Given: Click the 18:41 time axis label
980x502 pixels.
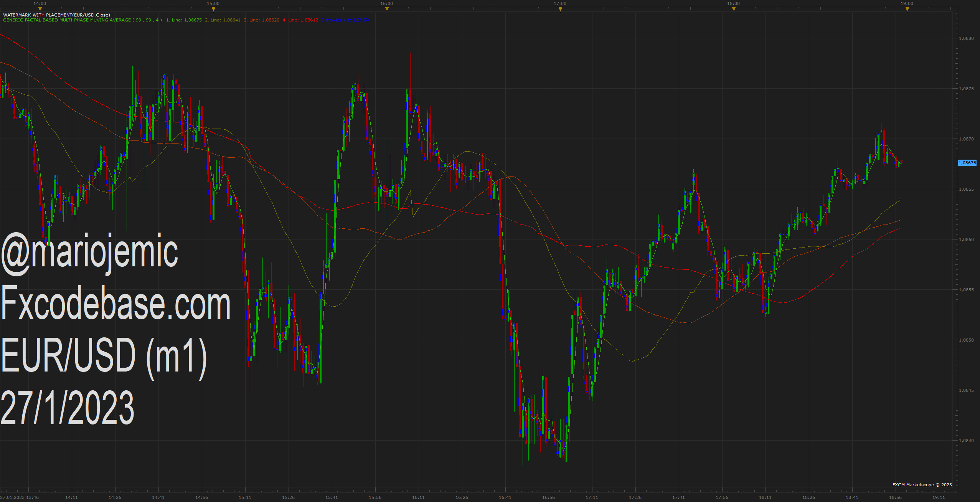Looking at the screenshot, I should tap(852, 497).
